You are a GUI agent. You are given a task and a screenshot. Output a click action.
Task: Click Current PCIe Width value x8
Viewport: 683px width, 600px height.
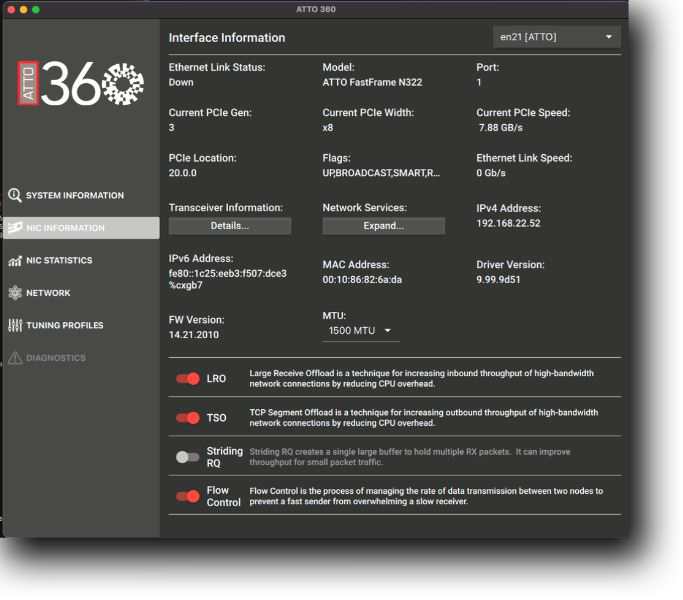click(x=328, y=128)
